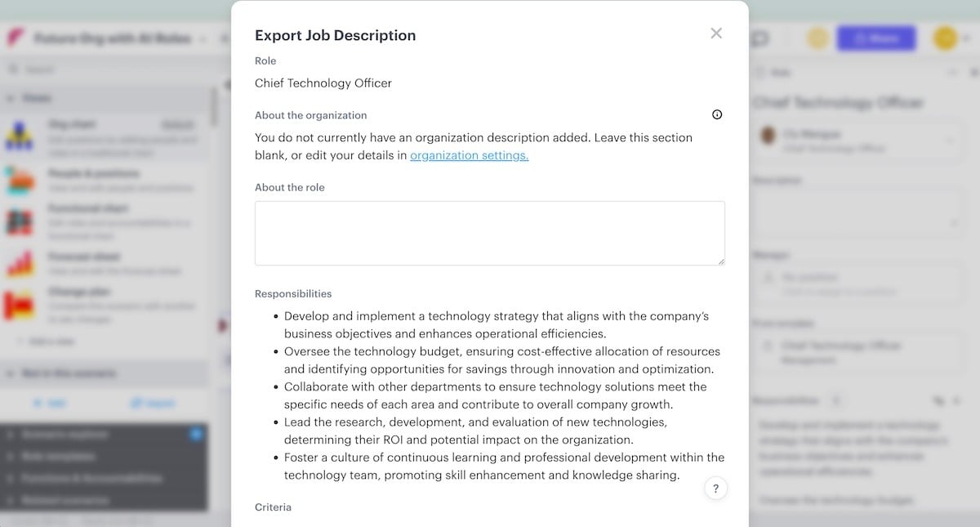The width and height of the screenshot is (980, 527).
Task: Click the search icon in the left sidebar
Action: 11,69
